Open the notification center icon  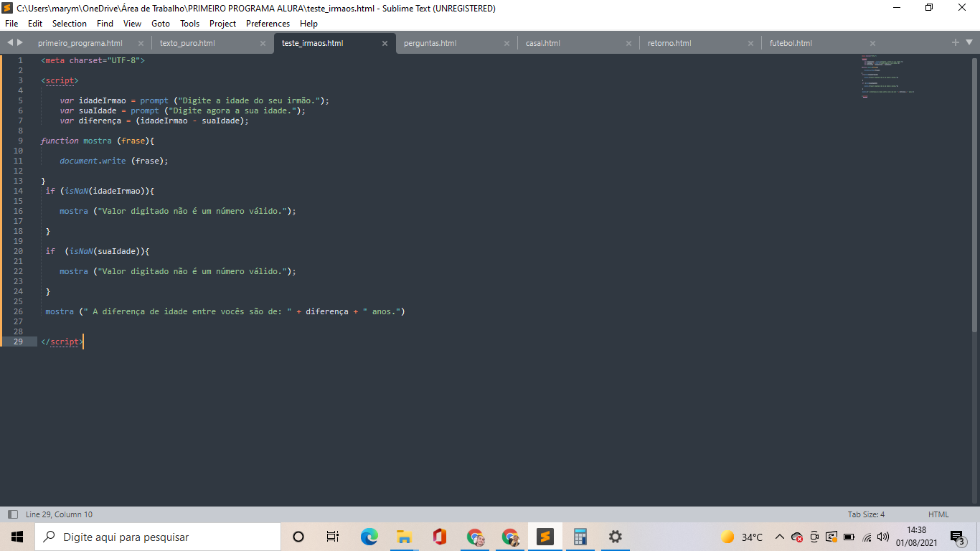957,537
